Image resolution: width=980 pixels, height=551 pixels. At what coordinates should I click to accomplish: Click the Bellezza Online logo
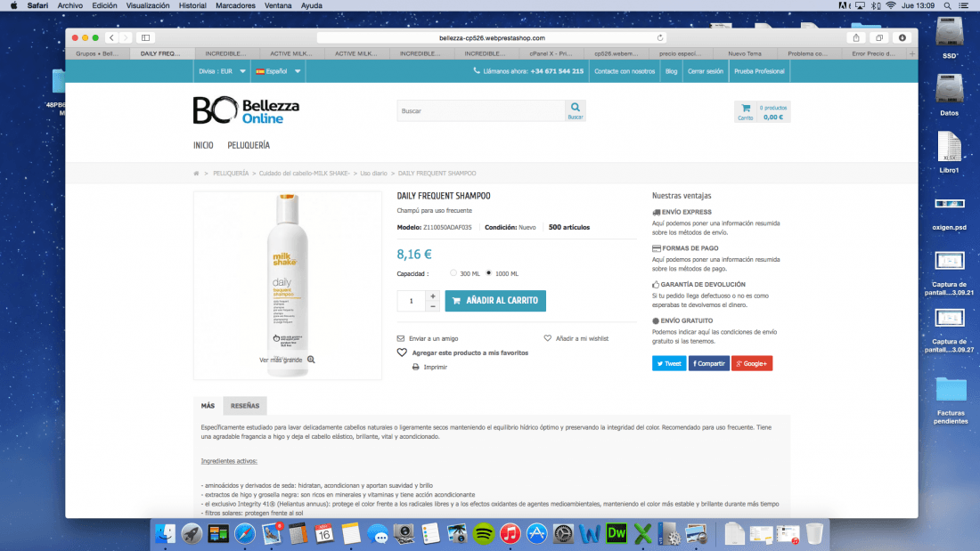[246, 110]
